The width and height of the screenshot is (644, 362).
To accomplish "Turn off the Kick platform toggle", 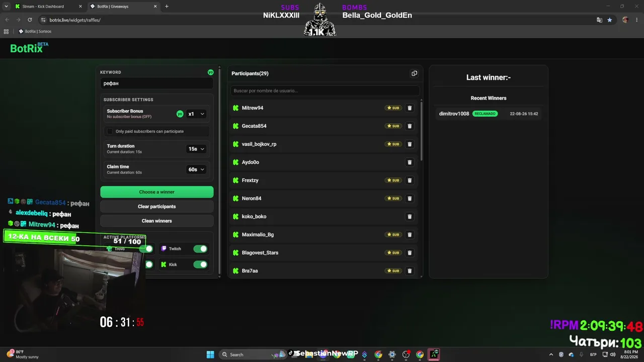I will (200, 264).
